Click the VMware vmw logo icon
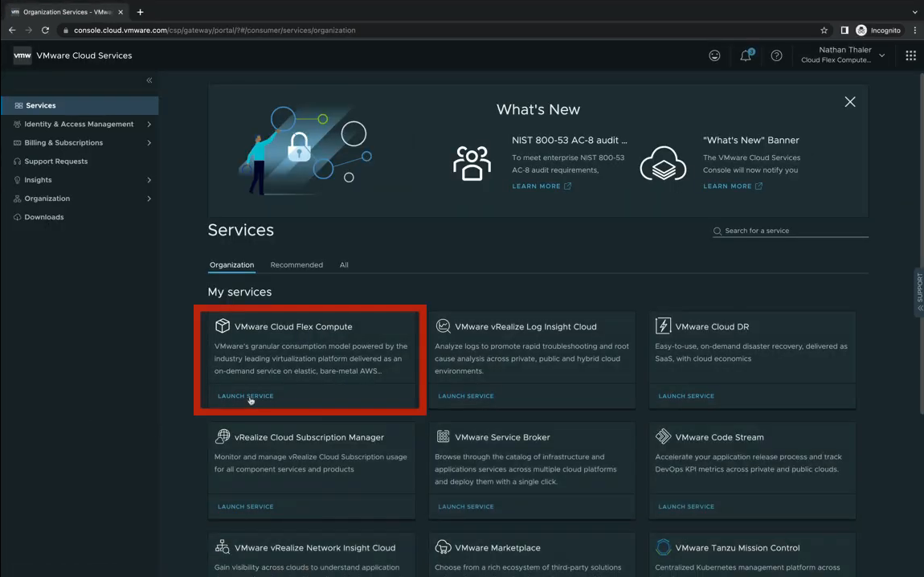 [x=22, y=55]
